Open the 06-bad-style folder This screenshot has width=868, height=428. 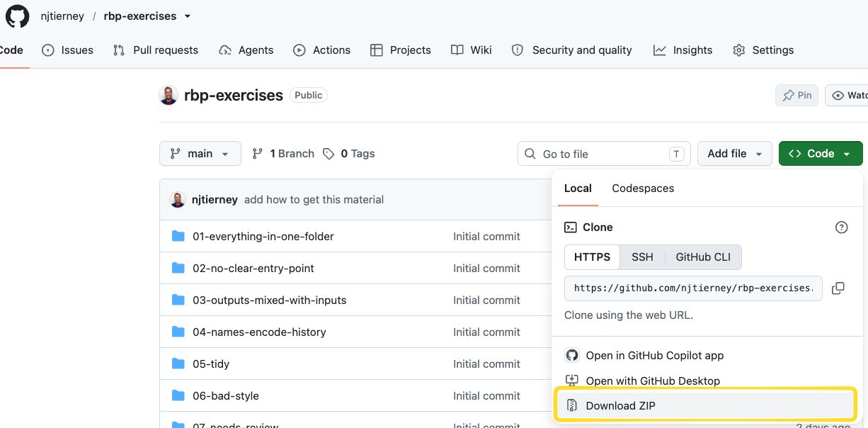(x=226, y=395)
